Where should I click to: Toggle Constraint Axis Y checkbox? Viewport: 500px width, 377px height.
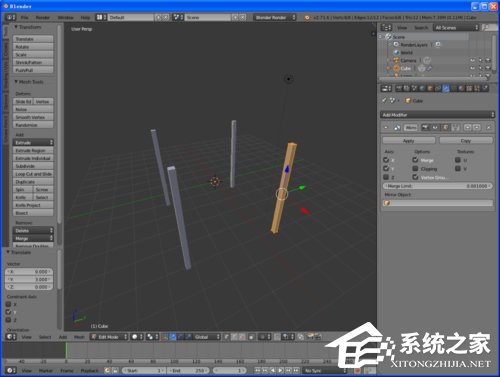[9, 312]
